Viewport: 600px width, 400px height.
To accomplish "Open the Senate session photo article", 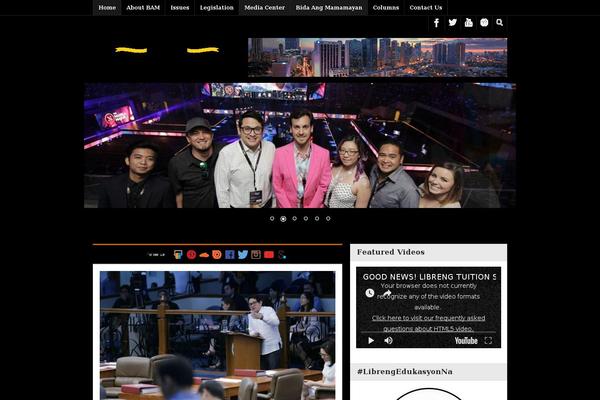I will click(x=217, y=335).
